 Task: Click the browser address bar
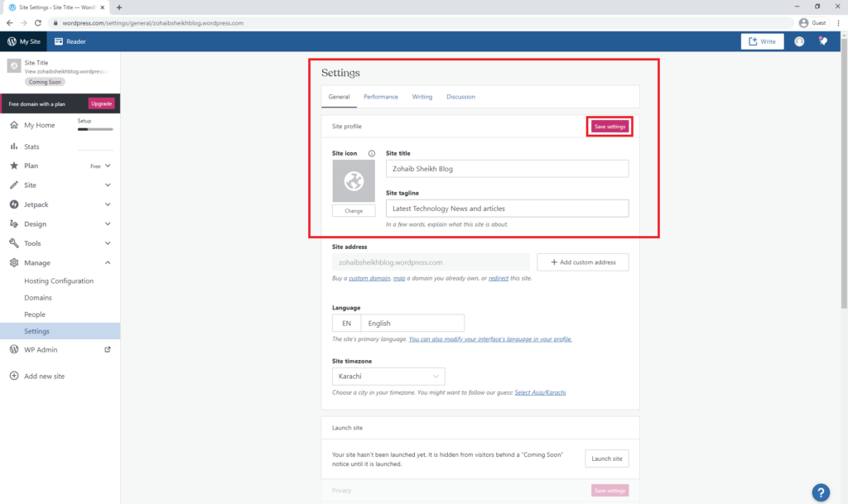pyautogui.click(x=422, y=22)
